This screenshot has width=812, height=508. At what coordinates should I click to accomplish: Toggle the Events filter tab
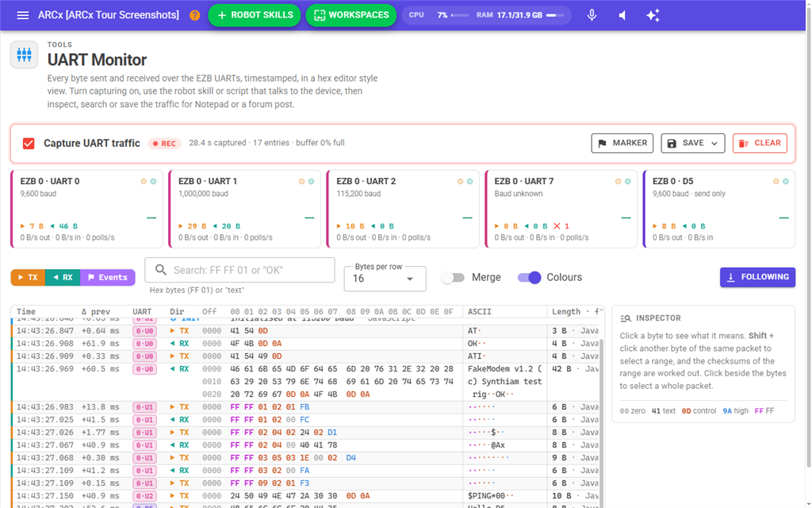108,277
